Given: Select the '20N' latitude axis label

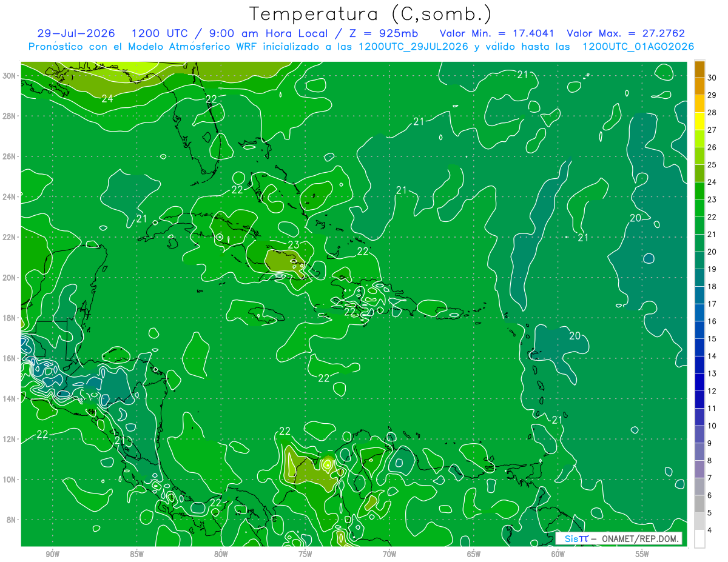Looking at the screenshot, I should (x=10, y=278).
